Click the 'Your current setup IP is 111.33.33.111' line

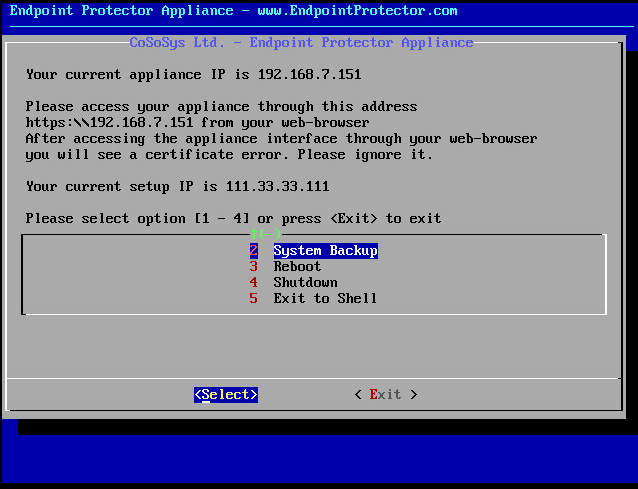point(177,186)
